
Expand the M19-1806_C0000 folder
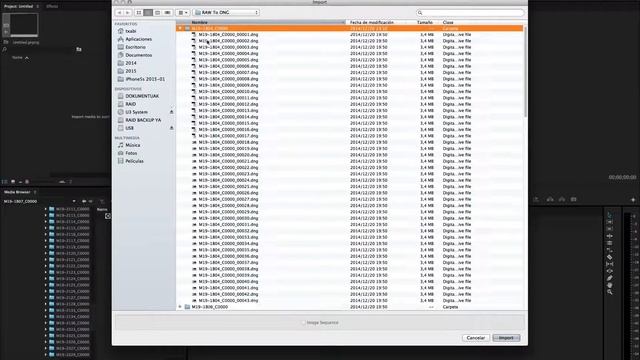180,307
